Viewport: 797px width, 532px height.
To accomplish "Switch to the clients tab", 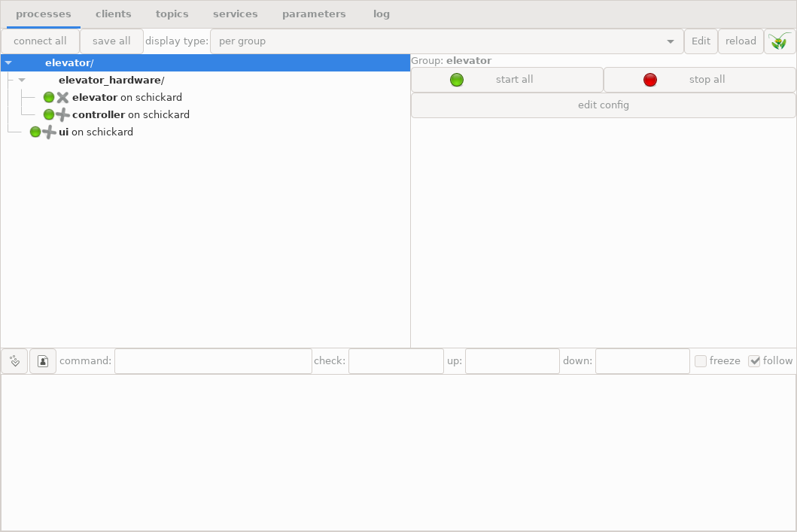I will click(114, 14).
